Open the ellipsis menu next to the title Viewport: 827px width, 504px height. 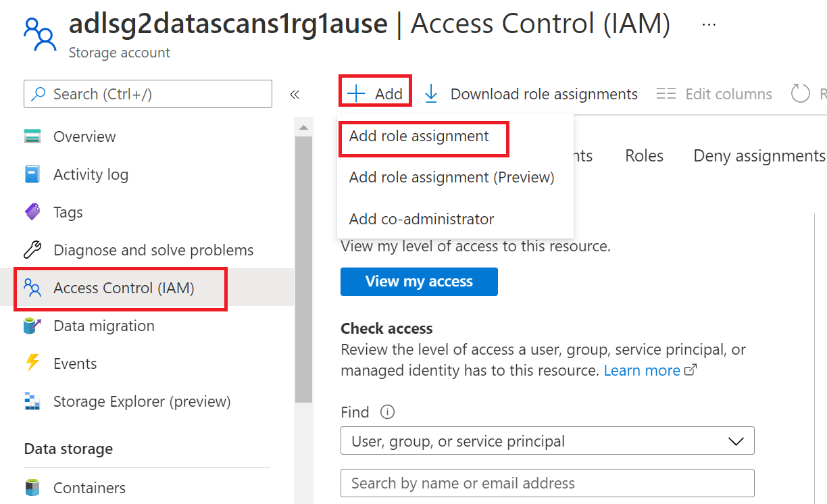[708, 23]
